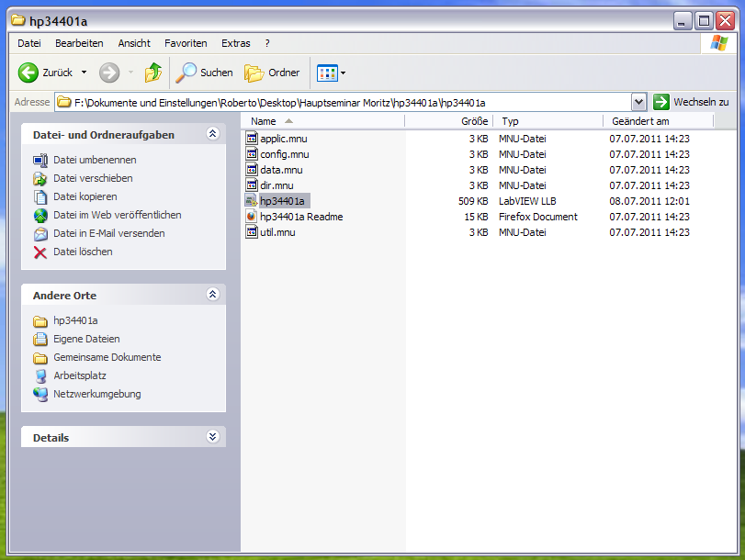Image resolution: width=745 pixels, height=560 pixels.
Task: Open the ? help menu
Action: (267, 43)
